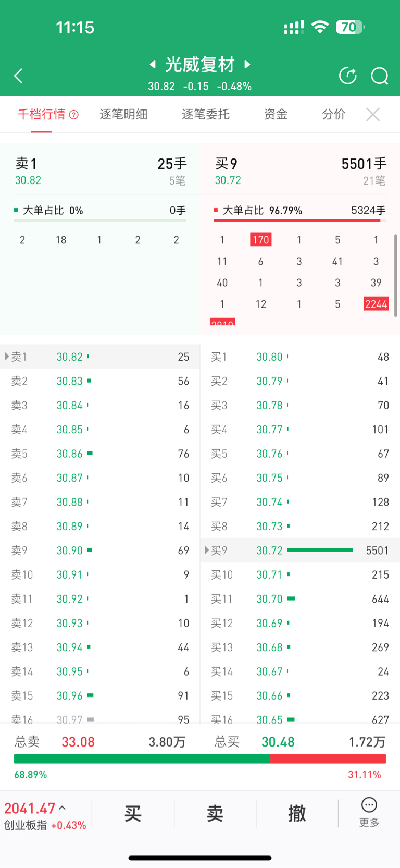Viewport: 400px width, 868px height.
Task: Switch to previous stock with left triangle
Action: pos(153,64)
